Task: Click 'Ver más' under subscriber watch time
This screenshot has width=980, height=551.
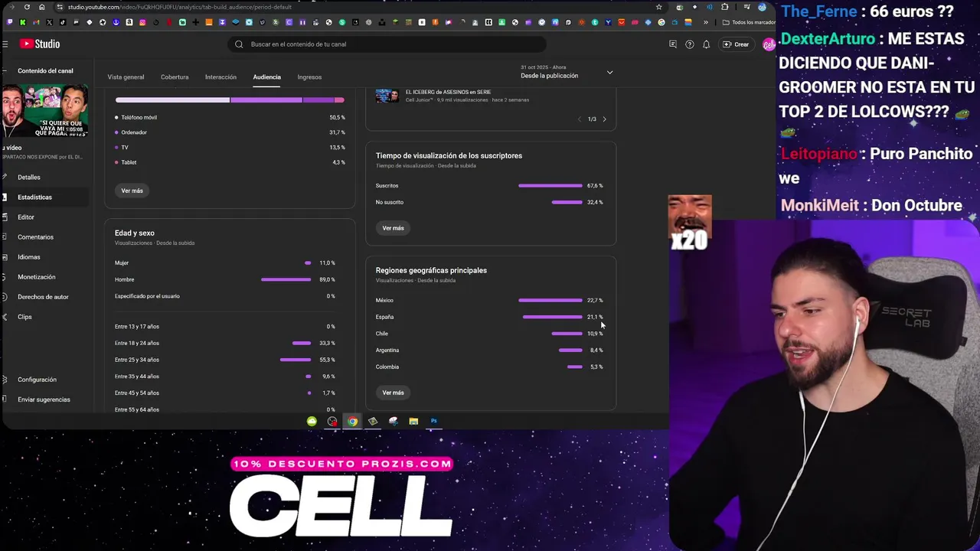Action: (x=393, y=228)
